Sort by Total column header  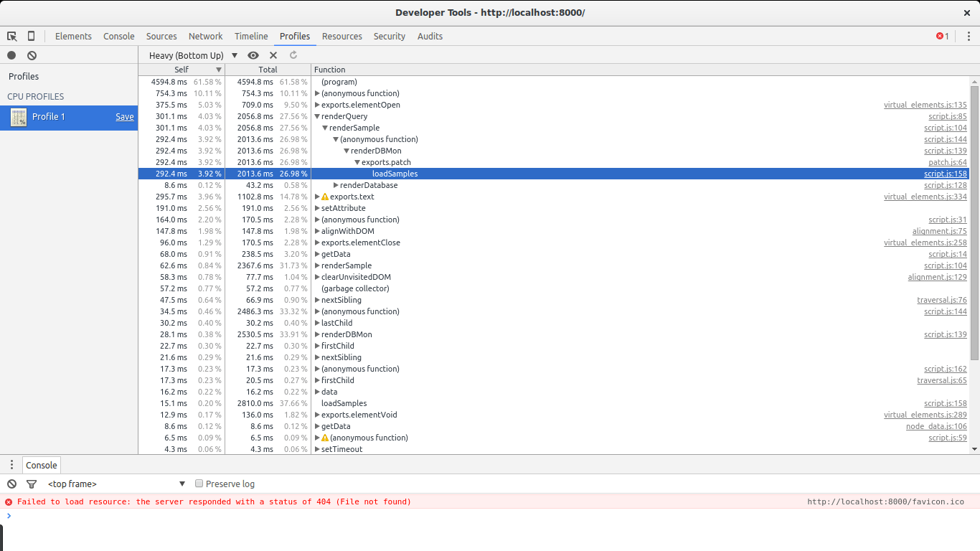point(268,70)
